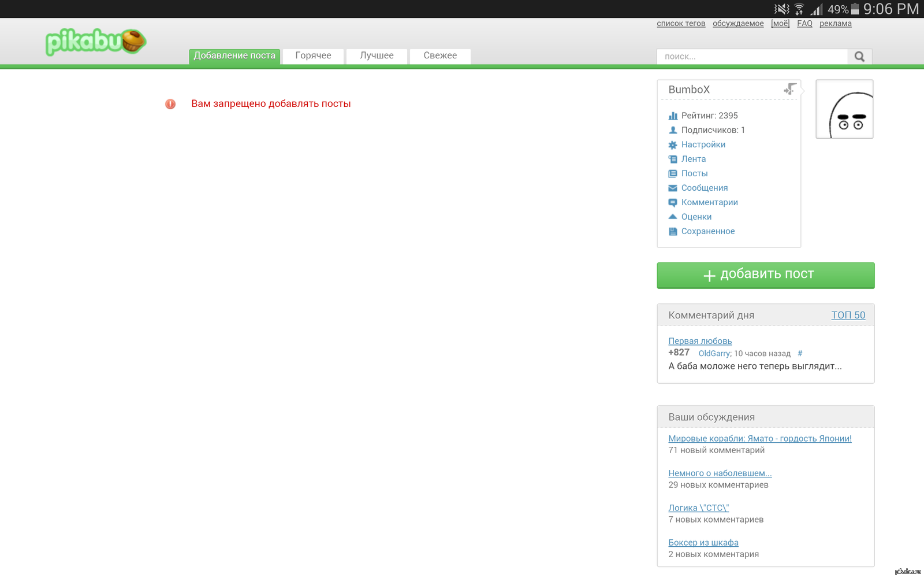Click the feed icon beside Лента
924x578 pixels.
[x=673, y=160]
